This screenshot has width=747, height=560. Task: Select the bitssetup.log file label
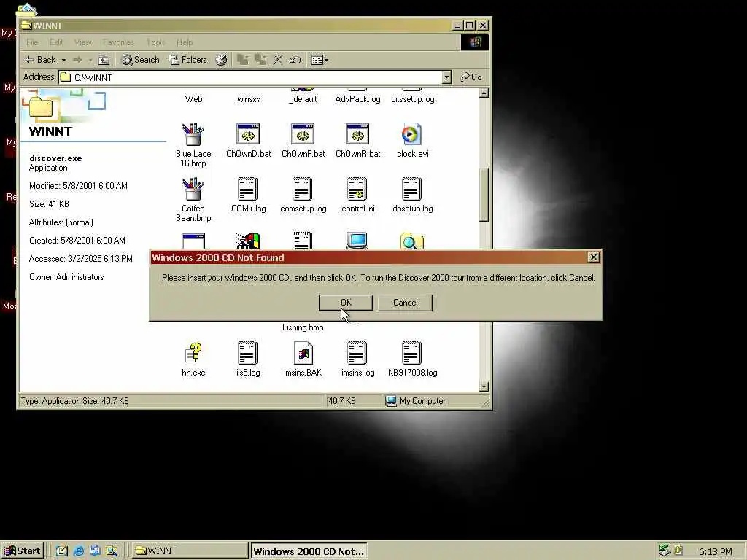click(413, 99)
